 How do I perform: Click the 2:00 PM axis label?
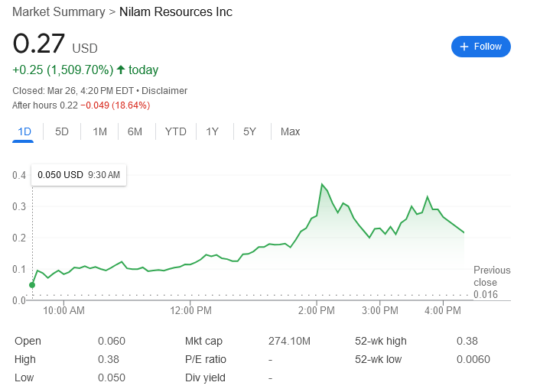pyautogui.click(x=316, y=310)
